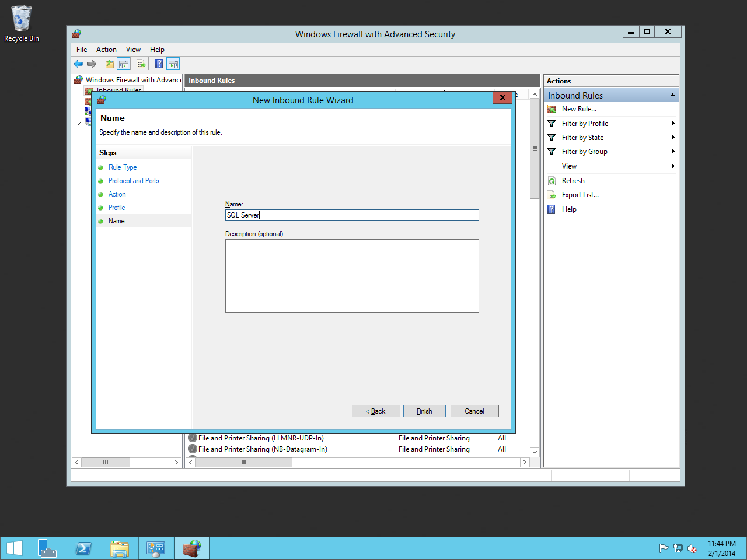747x560 pixels.
Task: Open Server Manager from the taskbar
Action: (x=47, y=548)
